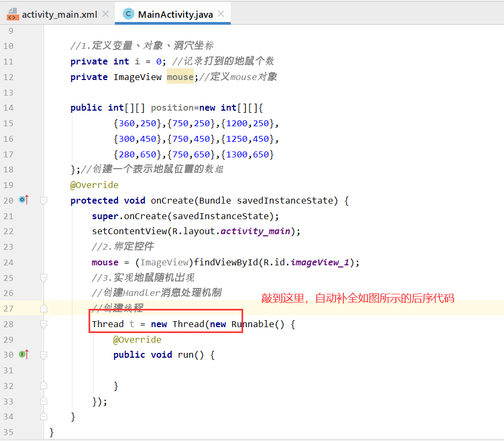
Task: Click variable 'i' on line 11
Action: pos(137,61)
